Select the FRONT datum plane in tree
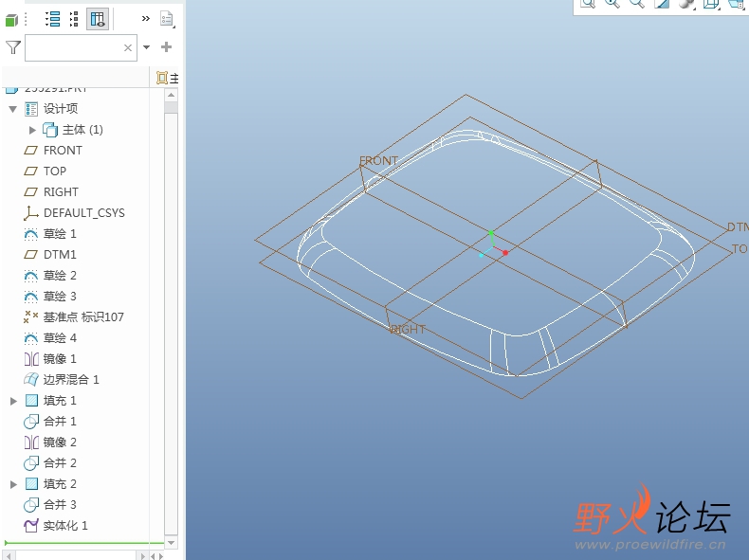This screenshot has width=749, height=560. coord(53,151)
